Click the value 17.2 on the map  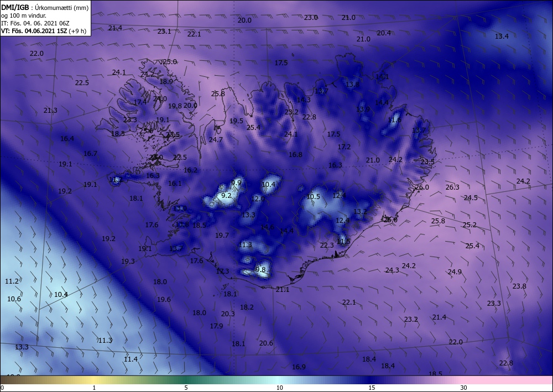pos(344,147)
